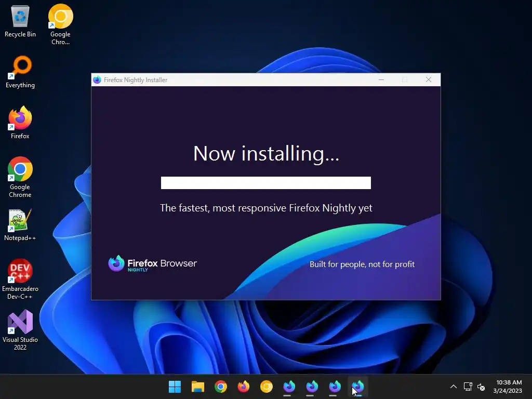The height and width of the screenshot is (399, 532).
Task: Open network status in the system tray
Action: tap(468, 387)
